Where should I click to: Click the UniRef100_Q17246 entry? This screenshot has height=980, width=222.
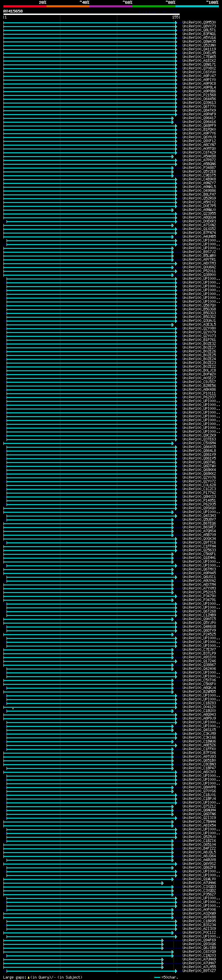click(x=199, y=661)
